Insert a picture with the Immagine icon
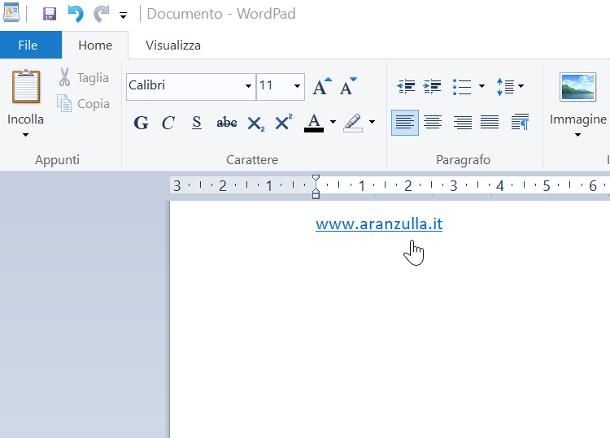The width and height of the screenshot is (610, 438). pos(578,86)
